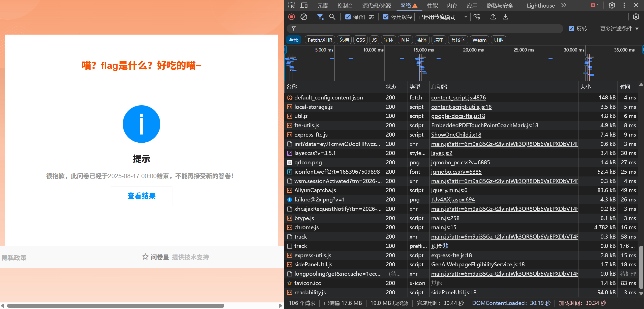Open the content_script.js:4876 initiator link
This screenshot has width=644, height=309.
point(458,97)
